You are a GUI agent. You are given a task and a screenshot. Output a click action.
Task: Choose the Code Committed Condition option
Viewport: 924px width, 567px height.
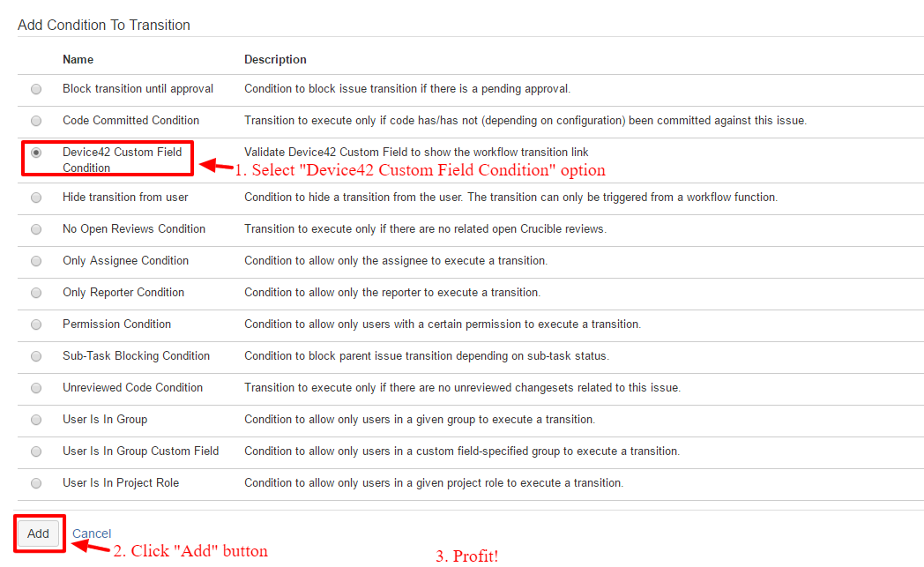point(35,120)
